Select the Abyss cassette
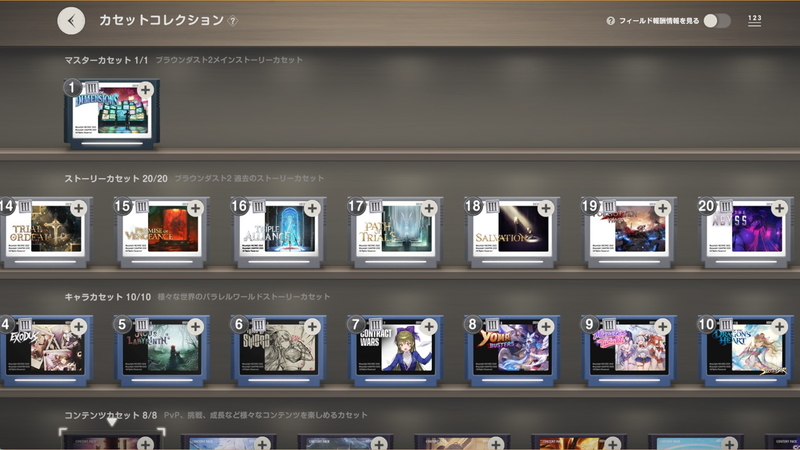Screen dimensions: 800x450 pyautogui.click(x=746, y=233)
